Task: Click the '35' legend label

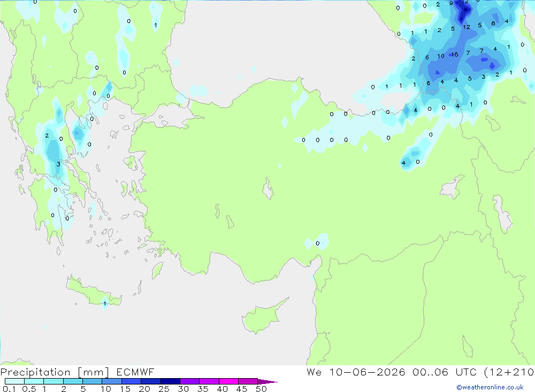Action: pyautogui.click(x=203, y=389)
